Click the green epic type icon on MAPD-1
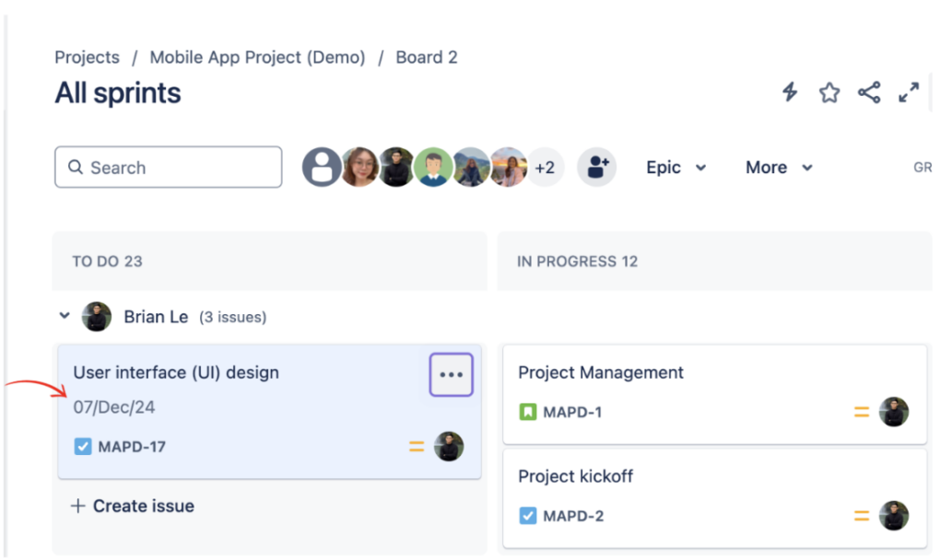This screenshot has width=940, height=560. (527, 413)
